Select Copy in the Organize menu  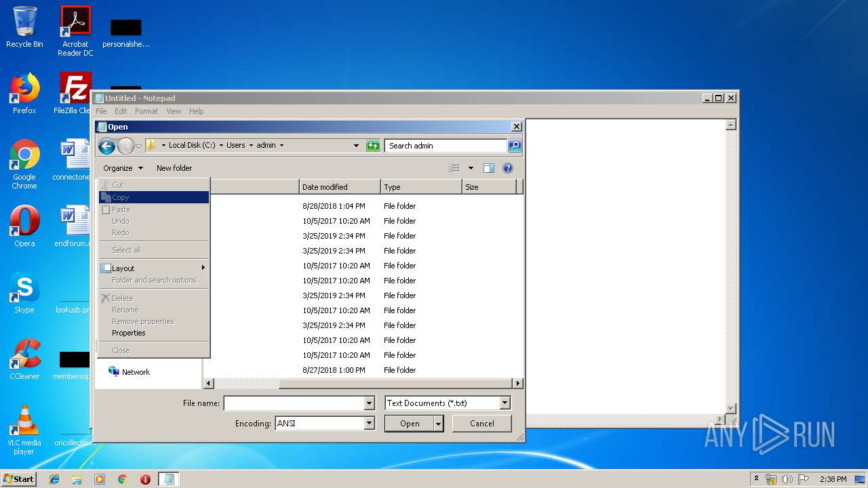click(x=154, y=197)
